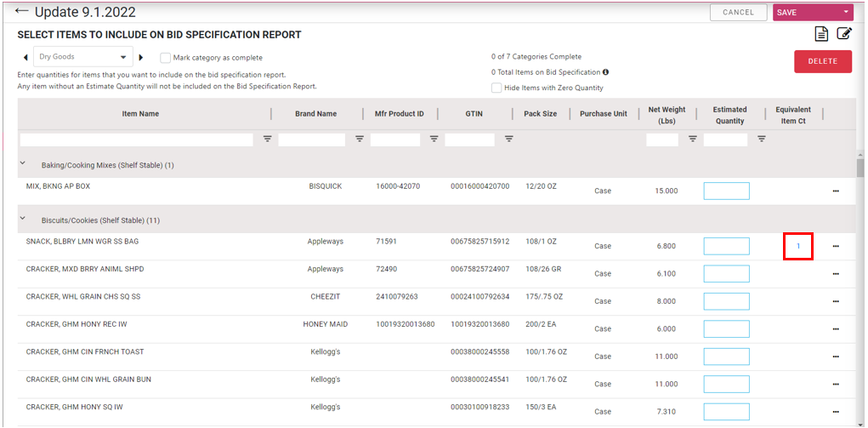Open more options for HONEY MAID row
Screen dimensions: 868x428
pyautogui.click(x=836, y=328)
